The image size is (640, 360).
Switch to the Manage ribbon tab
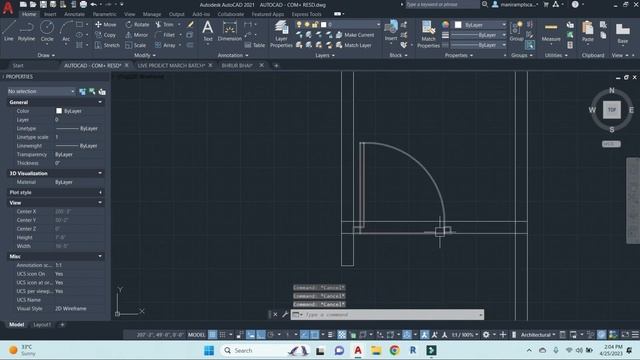click(152, 14)
